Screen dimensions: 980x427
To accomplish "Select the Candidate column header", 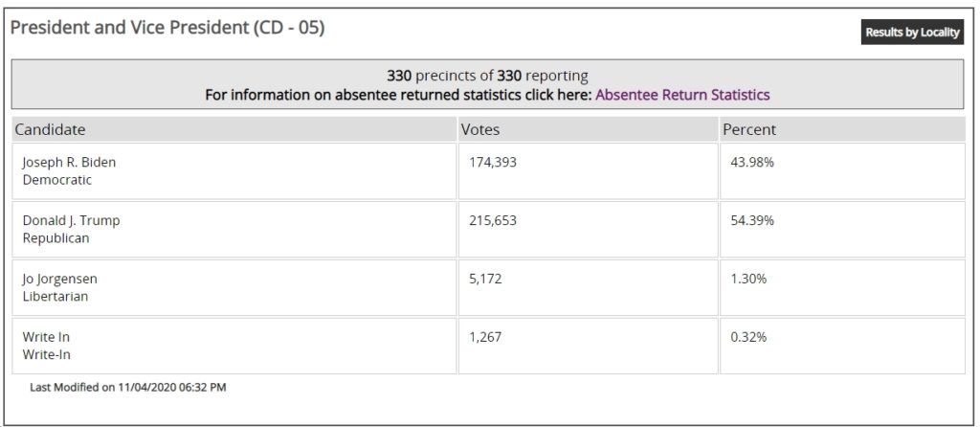I will (234, 129).
